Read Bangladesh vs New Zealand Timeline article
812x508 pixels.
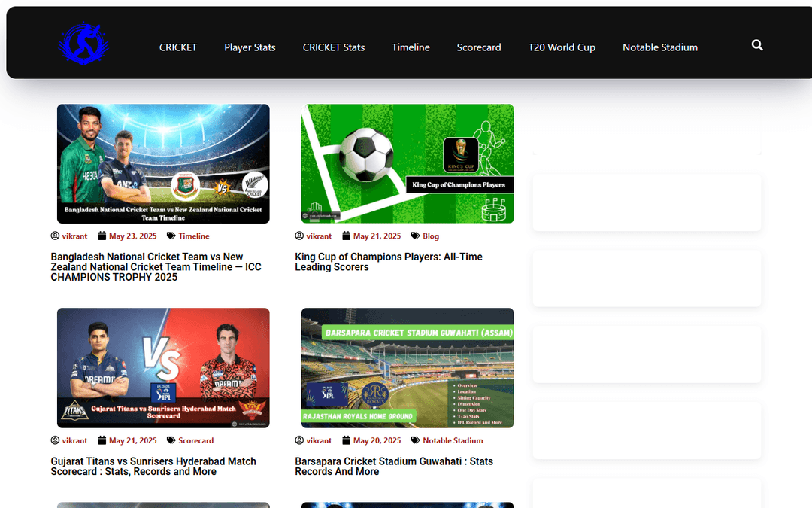(156, 267)
